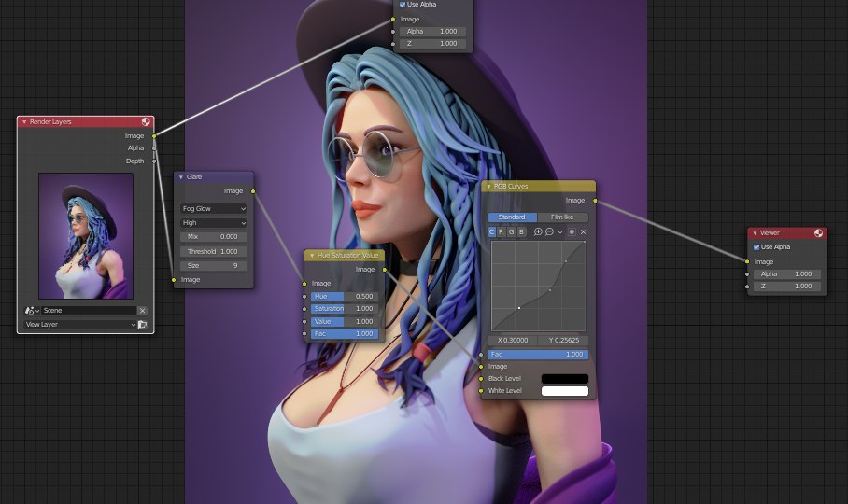
Task: Click the Value slider in HSV node
Action: 344,321
